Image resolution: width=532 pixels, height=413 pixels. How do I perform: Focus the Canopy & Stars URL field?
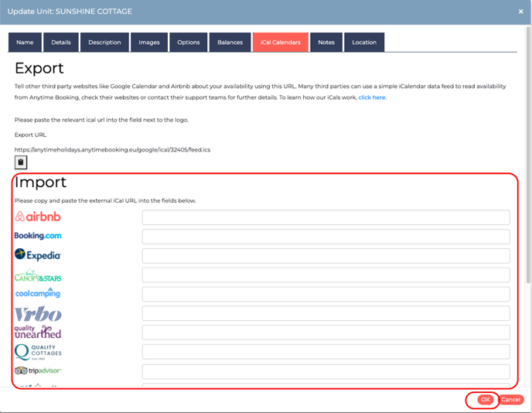(326, 275)
